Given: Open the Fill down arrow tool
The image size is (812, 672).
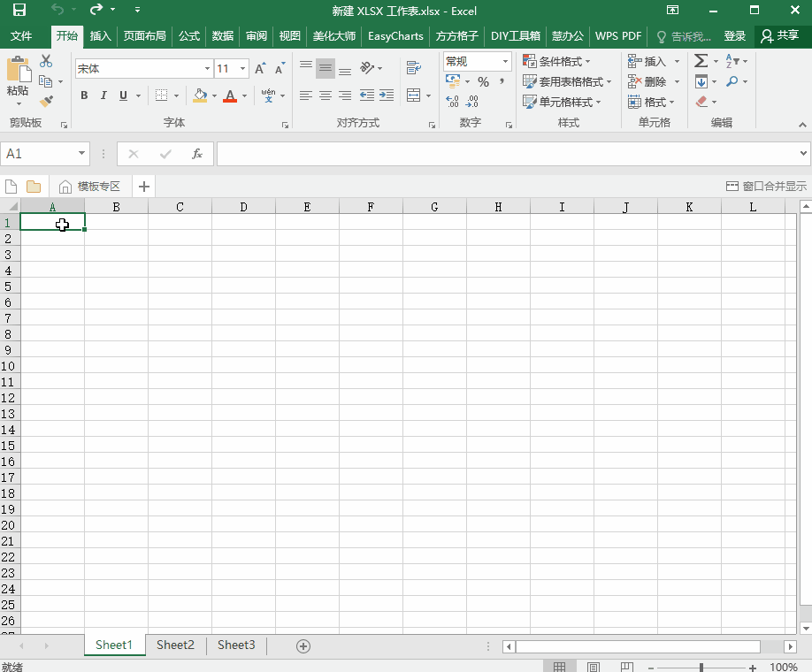Looking at the screenshot, I should [701, 82].
